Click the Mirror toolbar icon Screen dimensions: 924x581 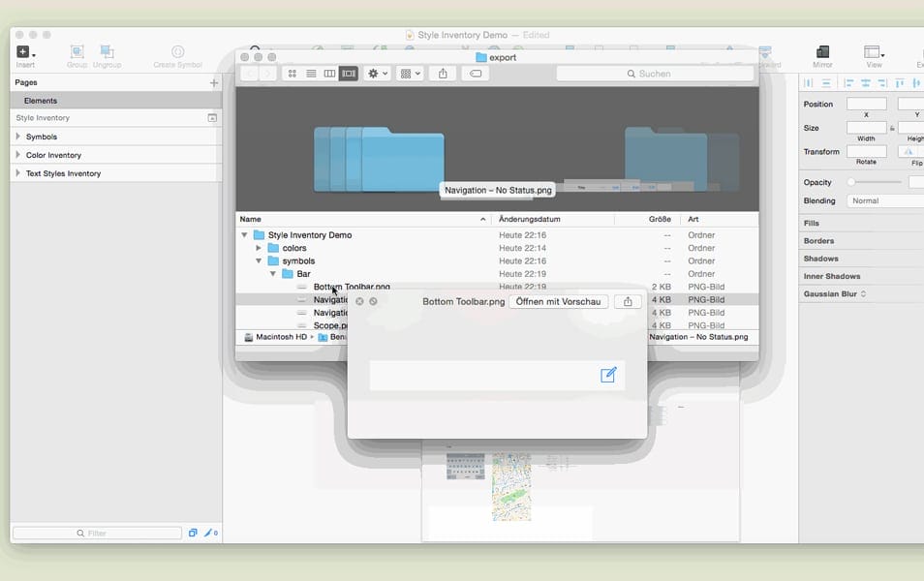[821, 52]
